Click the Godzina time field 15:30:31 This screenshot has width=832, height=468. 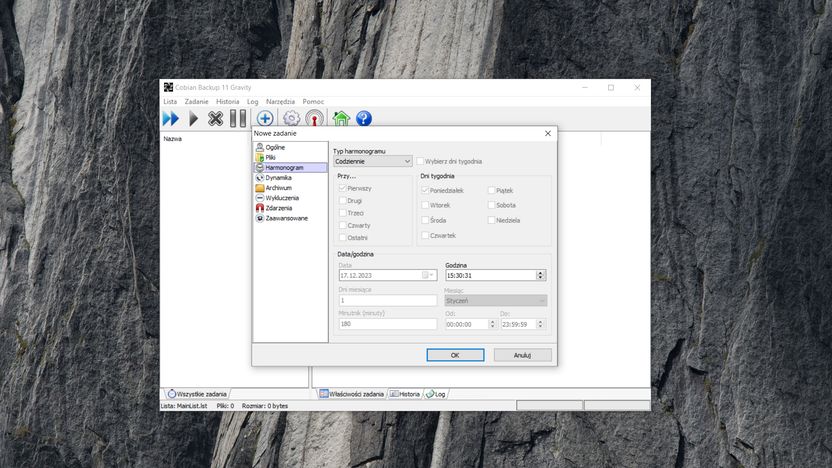[x=491, y=275]
